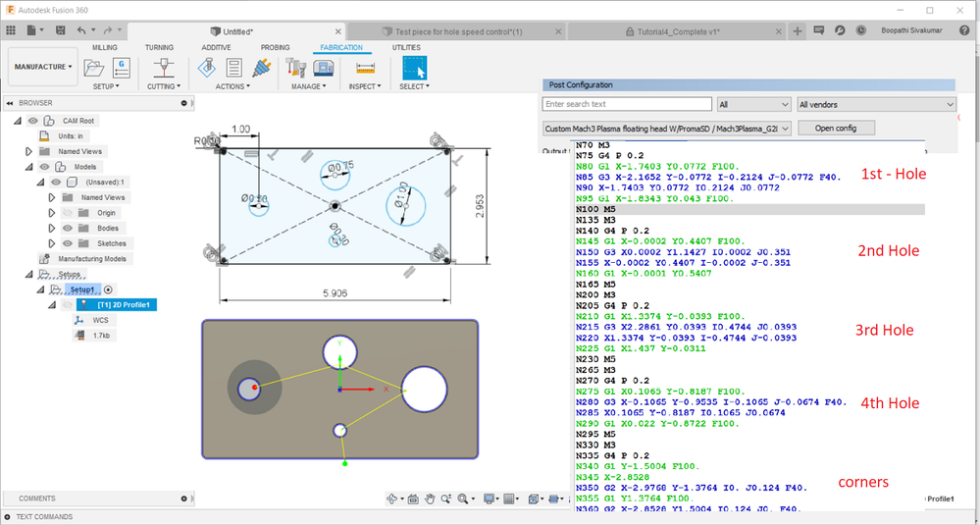Click the Open config button
Viewport: 980px width, 525px height.
836,129
